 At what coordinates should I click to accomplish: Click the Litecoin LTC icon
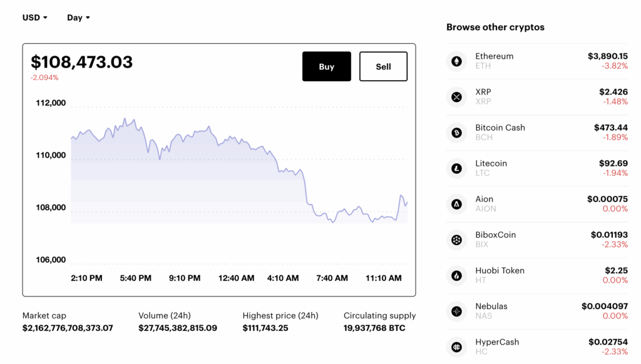456,168
